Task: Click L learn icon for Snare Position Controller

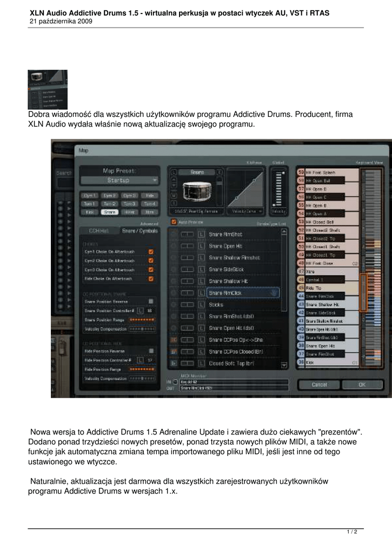Action: click(140, 311)
